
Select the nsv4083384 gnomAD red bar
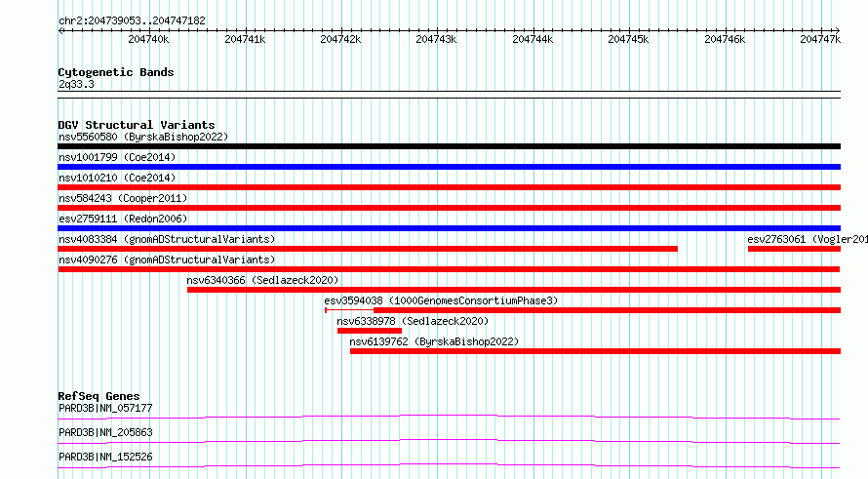coord(368,249)
